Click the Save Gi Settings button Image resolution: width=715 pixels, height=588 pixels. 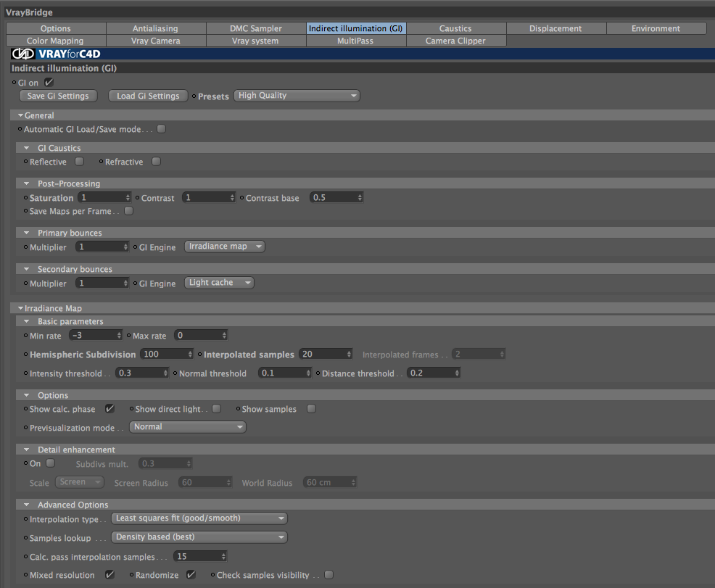[58, 96]
